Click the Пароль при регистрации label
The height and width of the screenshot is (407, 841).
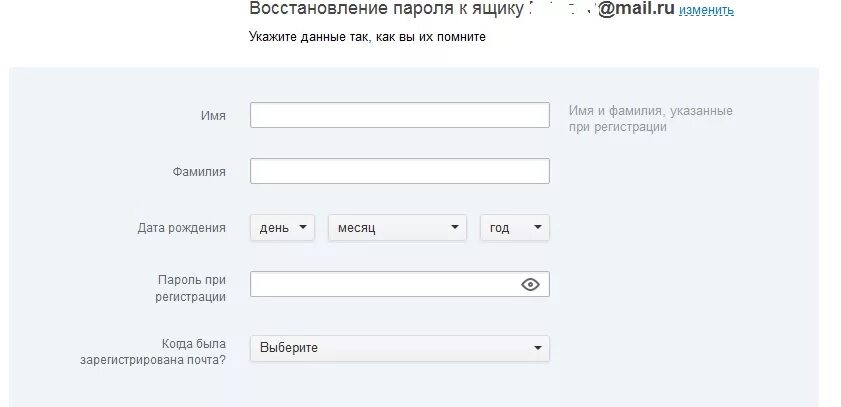pyautogui.click(x=191, y=288)
